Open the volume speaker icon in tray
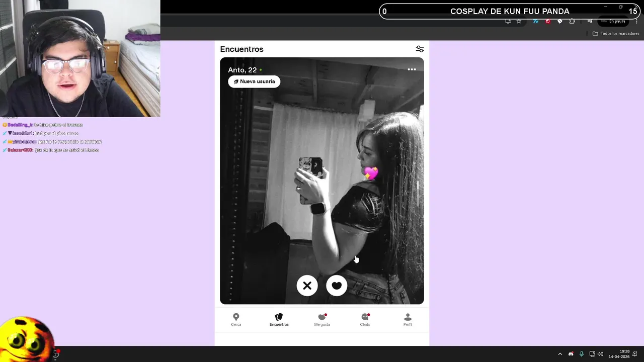This screenshot has height=362, width=644. tap(600, 354)
